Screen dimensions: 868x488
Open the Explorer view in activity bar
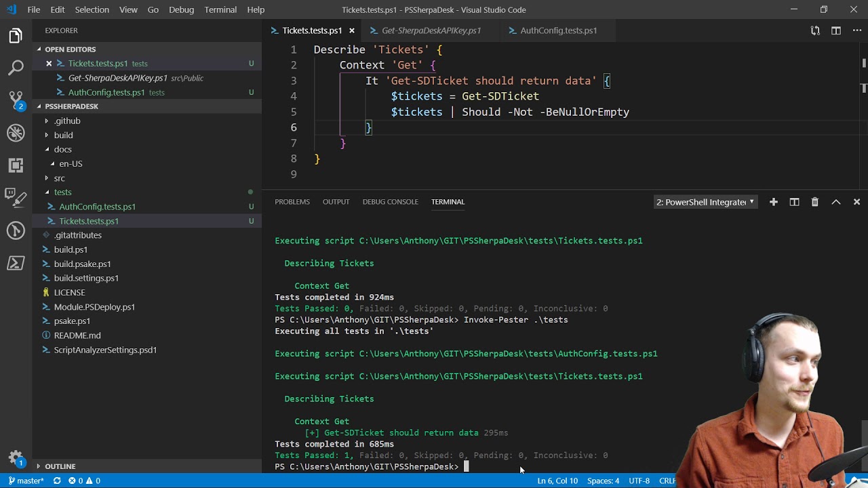16,36
